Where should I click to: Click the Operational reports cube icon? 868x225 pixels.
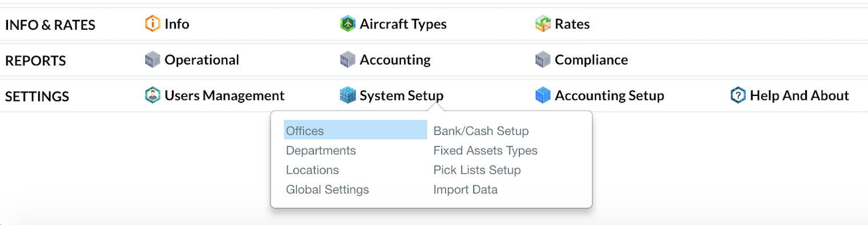(152, 60)
